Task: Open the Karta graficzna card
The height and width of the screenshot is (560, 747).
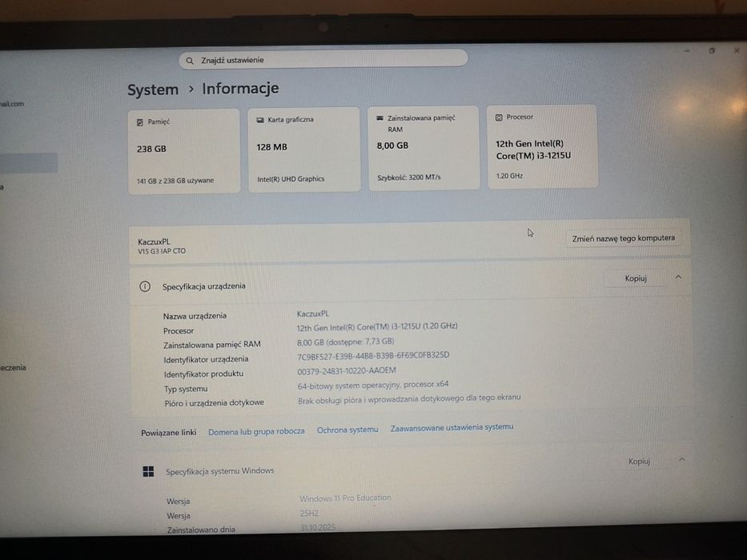Action: 304,150
